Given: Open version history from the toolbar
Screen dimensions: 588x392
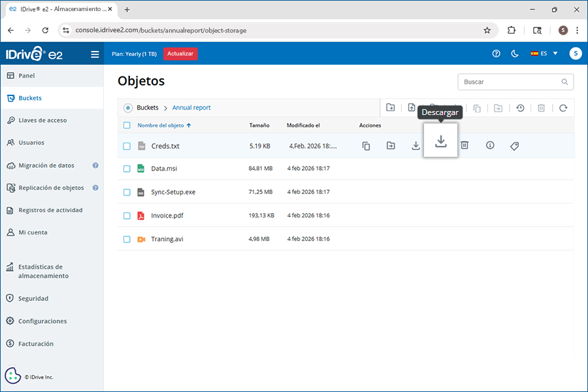Looking at the screenshot, I should (520, 108).
